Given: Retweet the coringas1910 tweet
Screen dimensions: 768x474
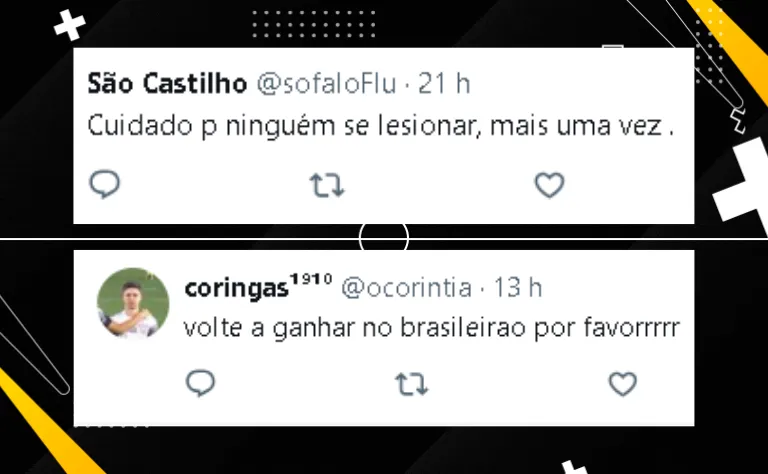Looking at the screenshot, I should coord(412,384).
